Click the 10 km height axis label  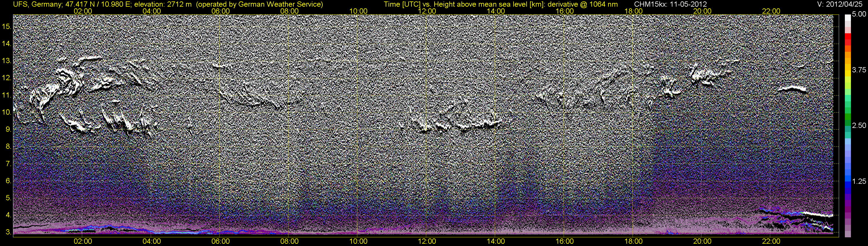coord(6,113)
